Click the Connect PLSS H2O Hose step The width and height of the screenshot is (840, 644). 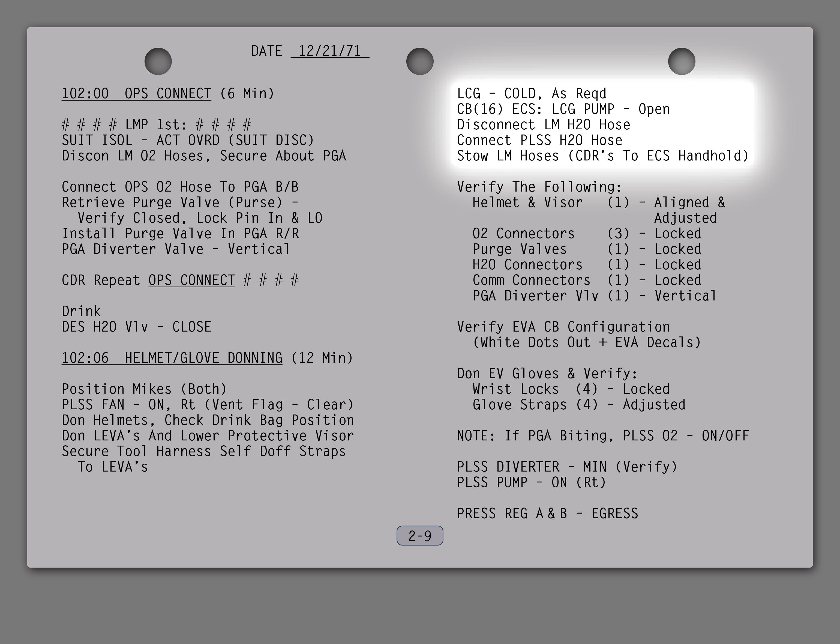pos(540,140)
